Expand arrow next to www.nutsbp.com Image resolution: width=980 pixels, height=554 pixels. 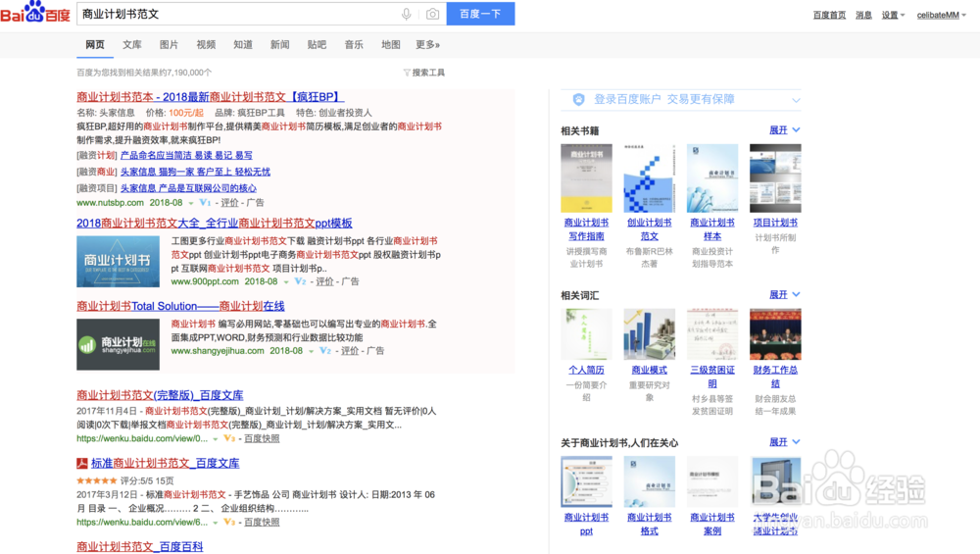(191, 203)
